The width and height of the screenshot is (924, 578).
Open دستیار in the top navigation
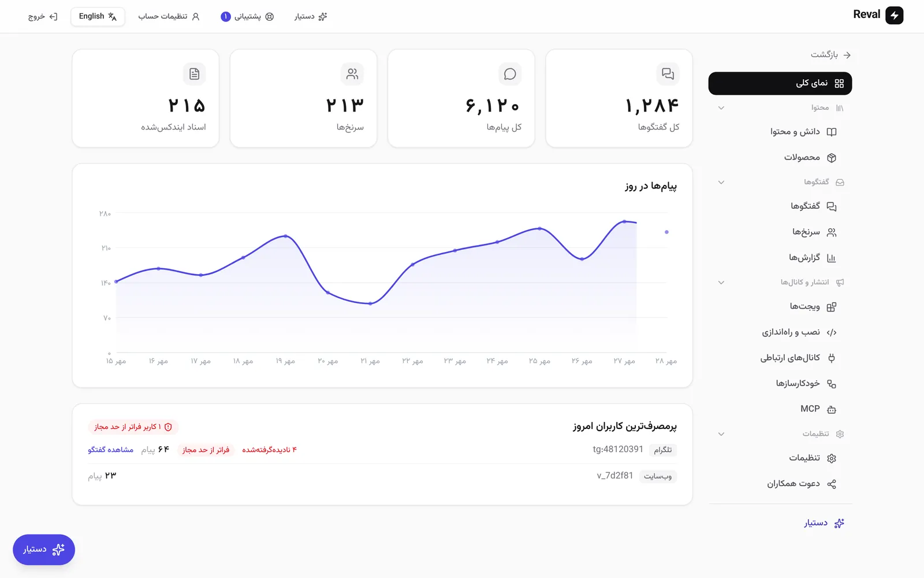(311, 16)
